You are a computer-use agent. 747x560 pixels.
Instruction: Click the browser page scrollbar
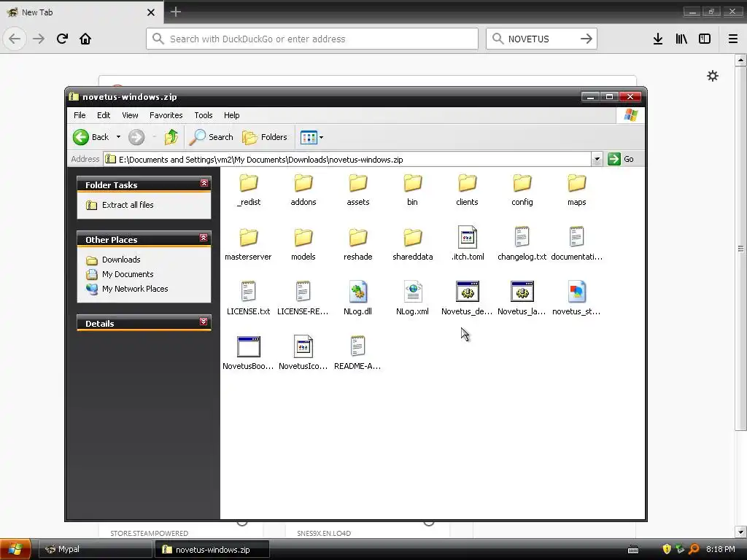pos(740,248)
